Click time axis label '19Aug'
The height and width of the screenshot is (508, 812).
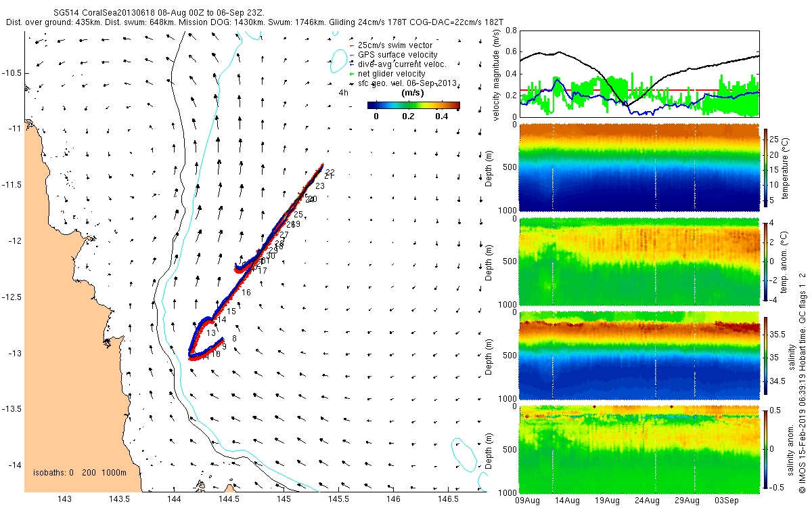click(x=607, y=501)
